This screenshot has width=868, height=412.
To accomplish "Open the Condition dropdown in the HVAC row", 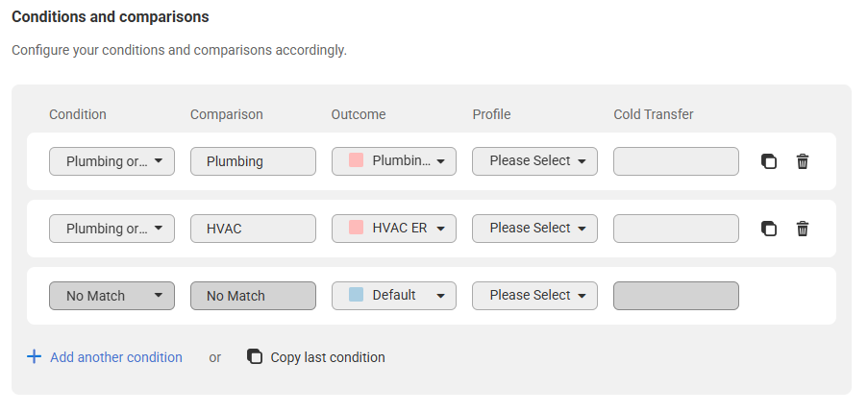I will (x=112, y=229).
